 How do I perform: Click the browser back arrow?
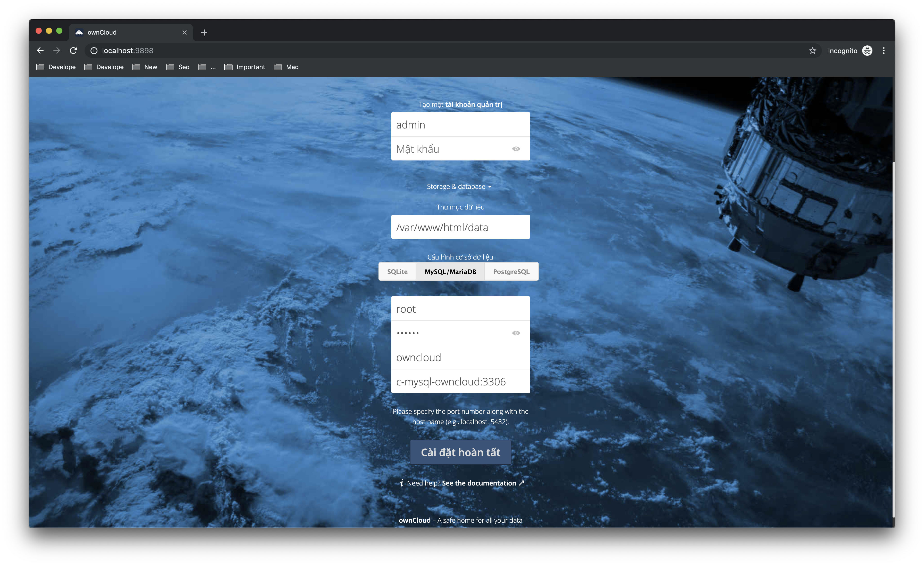click(40, 50)
